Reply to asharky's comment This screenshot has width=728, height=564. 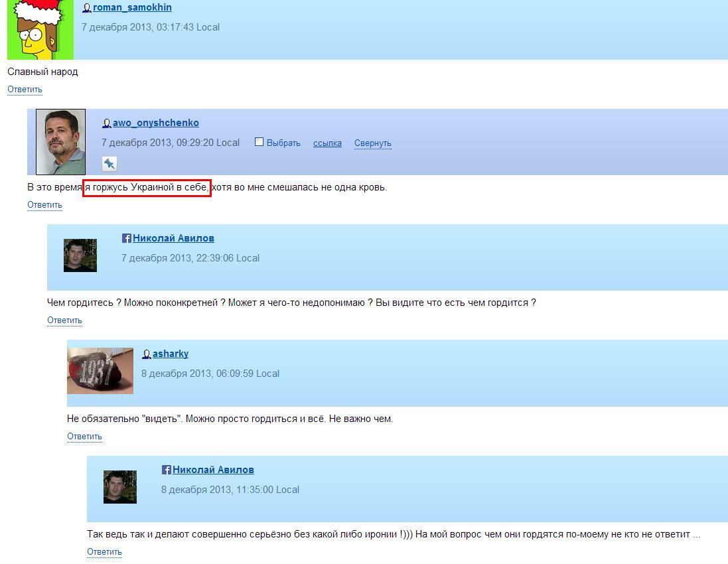pos(84,437)
